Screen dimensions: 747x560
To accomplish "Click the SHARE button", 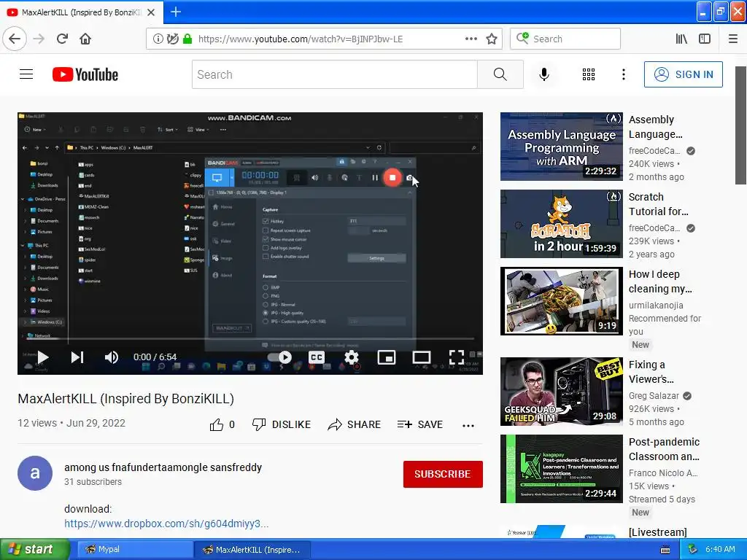I will tap(354, 424).
